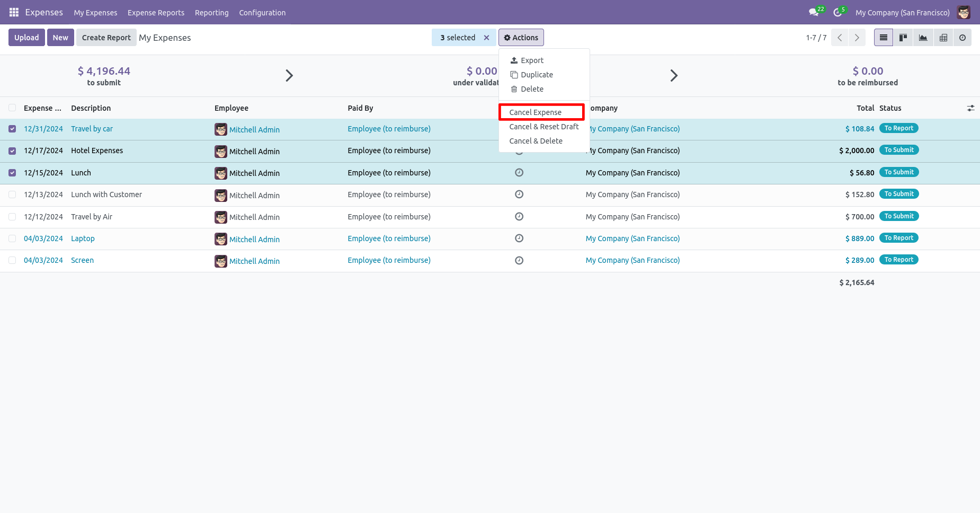The width and height of the screenshot is (980, 513).
Task: Open the apps grid home menu
Action: pyautogui.click(x=14, y=12)
